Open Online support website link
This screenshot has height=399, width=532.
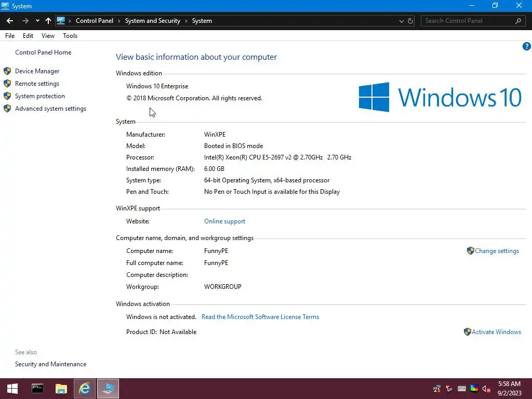(x=224, y=221)
